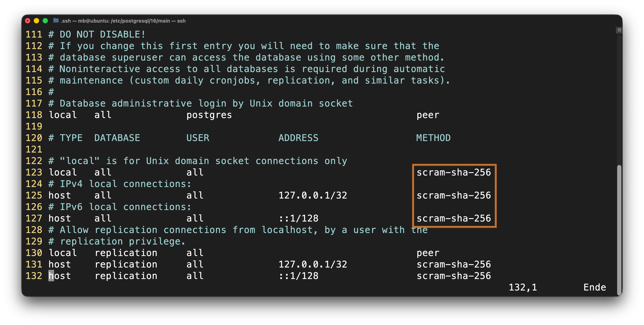Click the yellow minimize button

36,21
